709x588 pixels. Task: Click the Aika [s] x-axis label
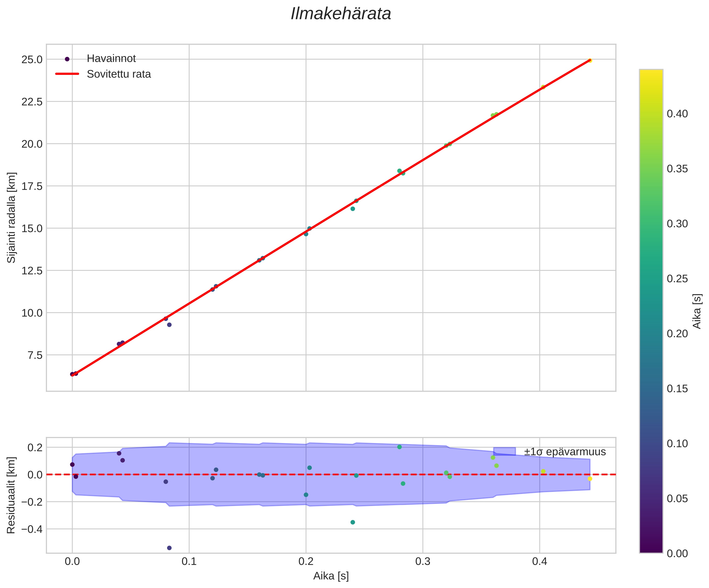(331, 576)
